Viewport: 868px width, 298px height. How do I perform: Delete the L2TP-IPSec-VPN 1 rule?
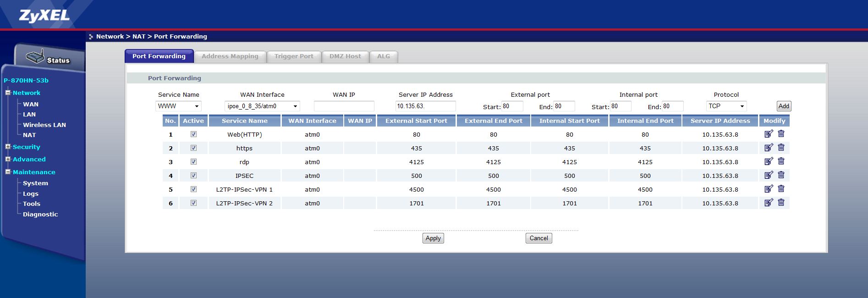coord(781,188)
